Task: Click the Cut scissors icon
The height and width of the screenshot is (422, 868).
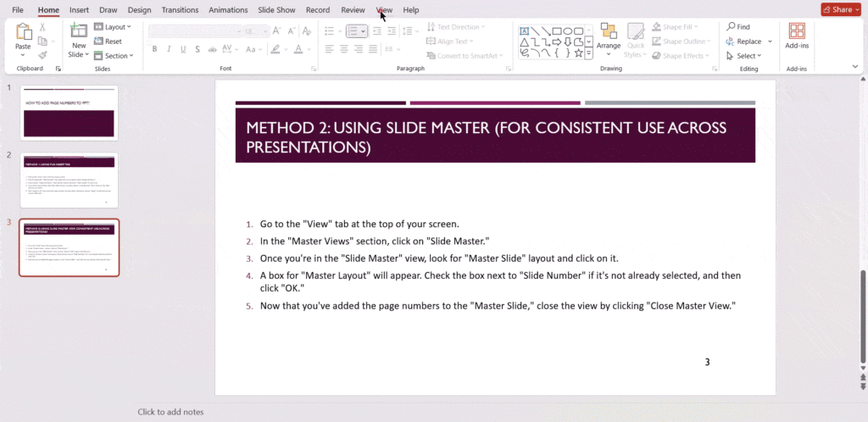Action: [x=43, y=28]
